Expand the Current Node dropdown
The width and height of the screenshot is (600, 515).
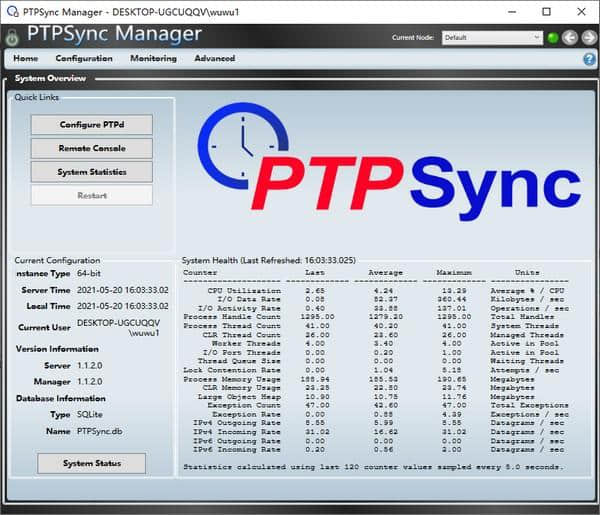click(x=536, y=37)
